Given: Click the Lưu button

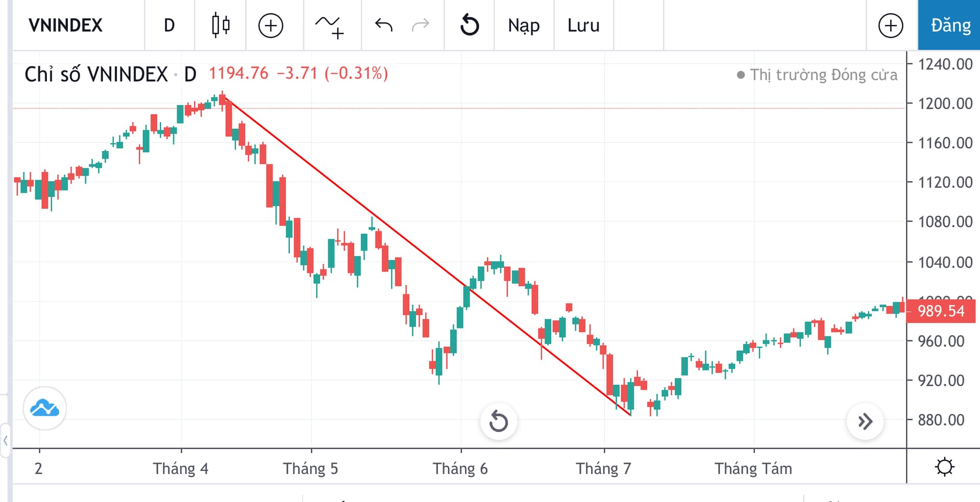Looking at the screenshot, I should pos(583,25).
